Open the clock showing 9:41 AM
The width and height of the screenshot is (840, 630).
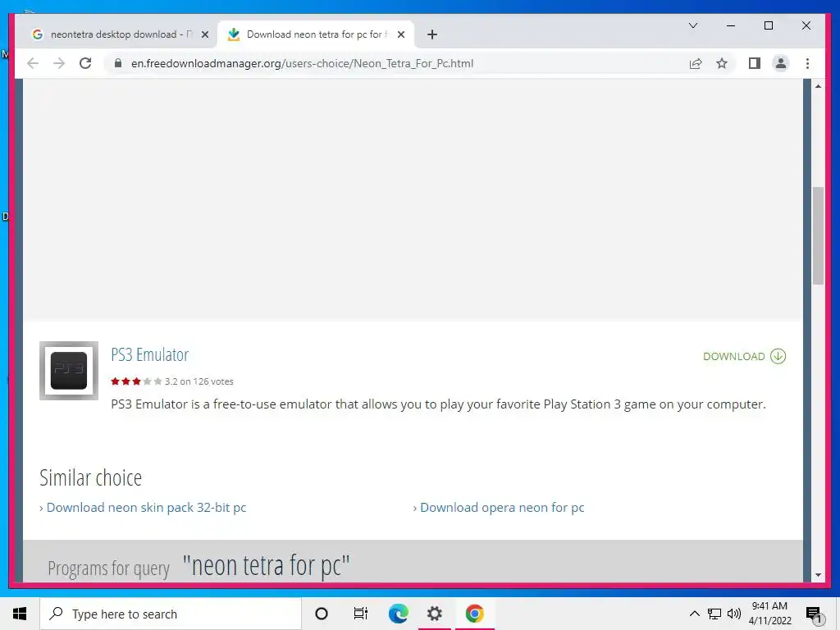[769, 614]
